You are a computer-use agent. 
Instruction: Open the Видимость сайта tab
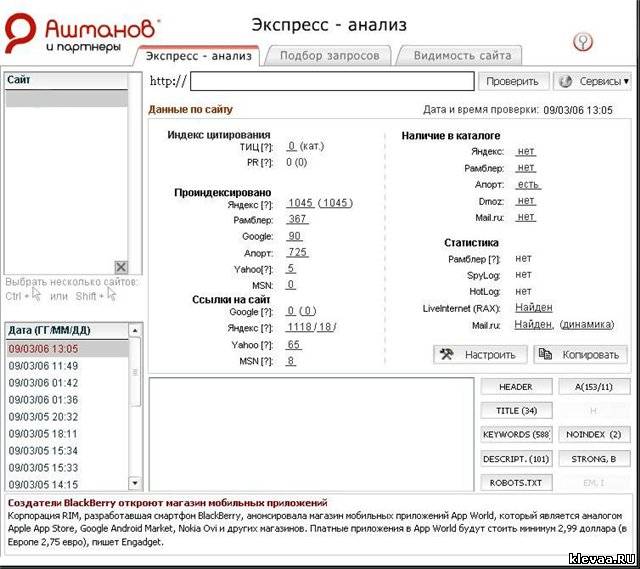tap(462, 56)
